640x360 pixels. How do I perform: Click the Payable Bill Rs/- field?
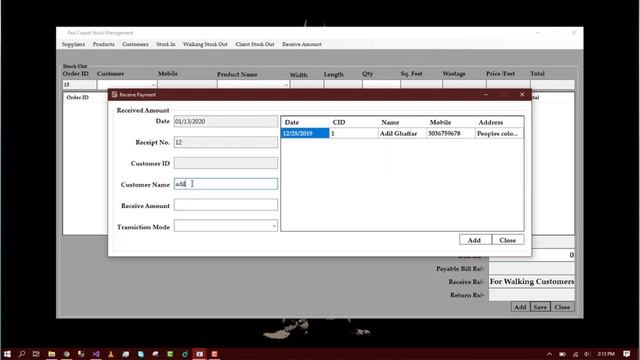[531, 268]
